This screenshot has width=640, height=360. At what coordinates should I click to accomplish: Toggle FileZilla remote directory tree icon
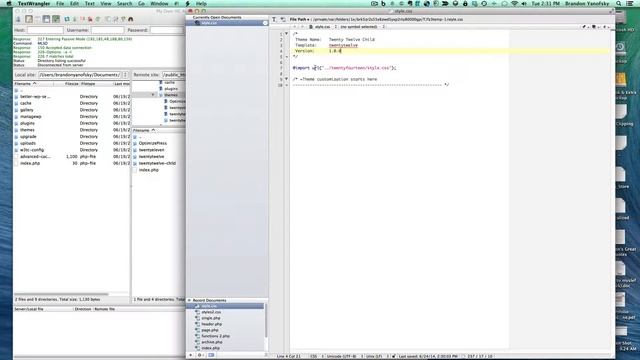point(47,19)
